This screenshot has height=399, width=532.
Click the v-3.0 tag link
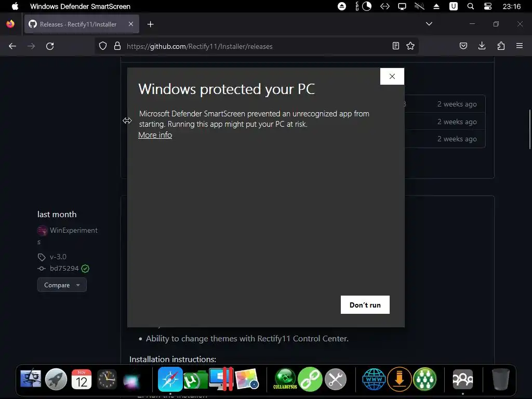click(x=58, y=257)
